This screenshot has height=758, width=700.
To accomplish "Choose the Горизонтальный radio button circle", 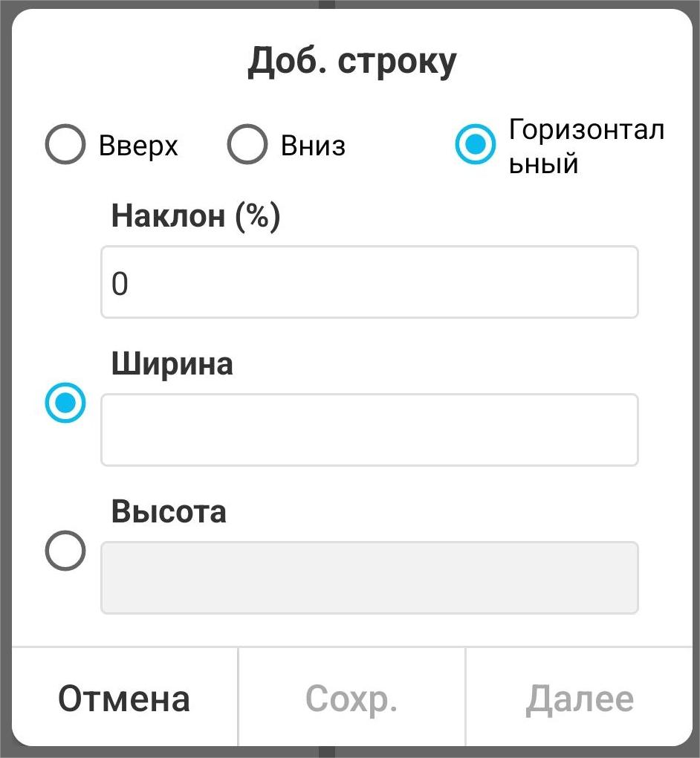I will pyautogui.click(x=475, y=145).
